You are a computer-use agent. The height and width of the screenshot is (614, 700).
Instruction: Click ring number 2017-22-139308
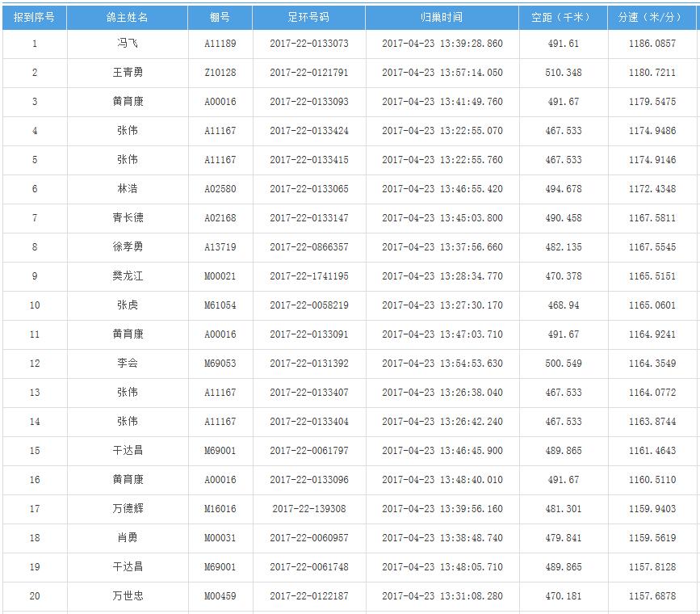(308, 509)
